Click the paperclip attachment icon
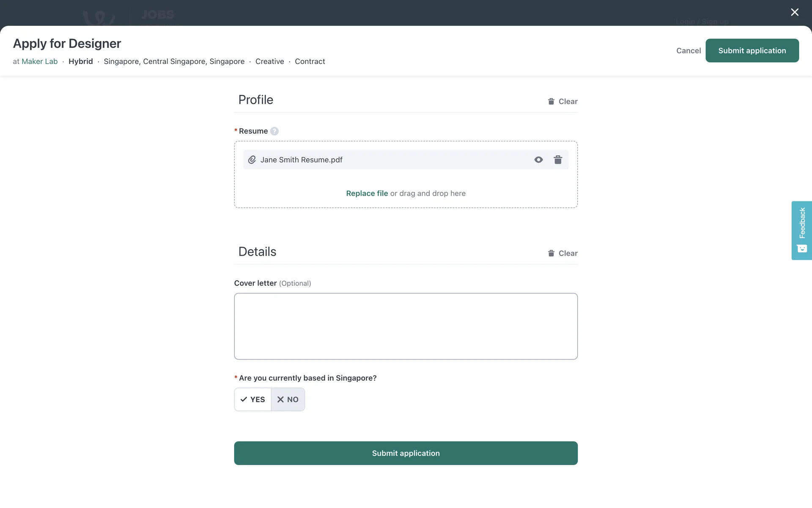 coord(252,160)
